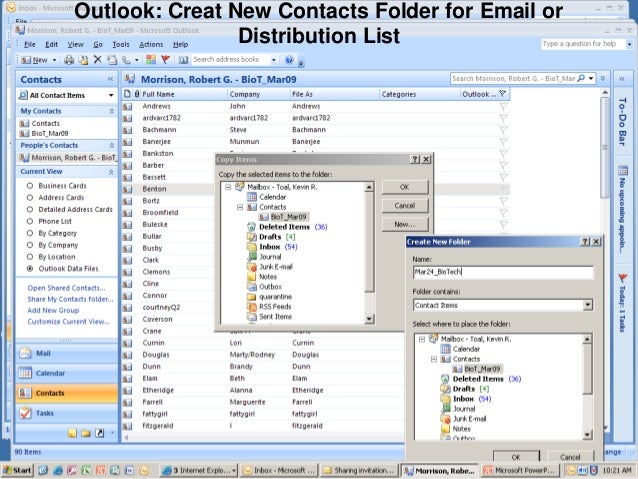Open the Go menu
638x479 pixels.
coord(98,44)
